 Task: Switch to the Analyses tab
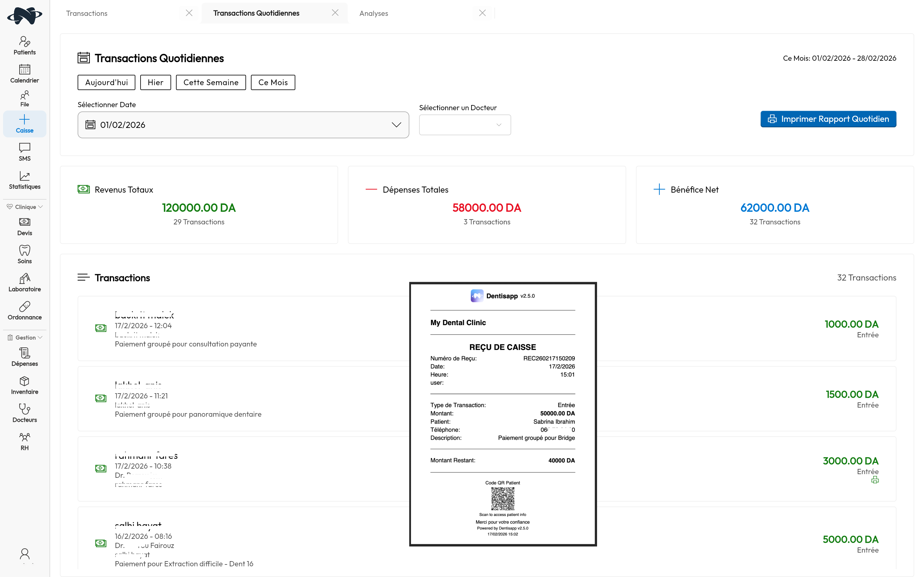(x=373, y=13)
